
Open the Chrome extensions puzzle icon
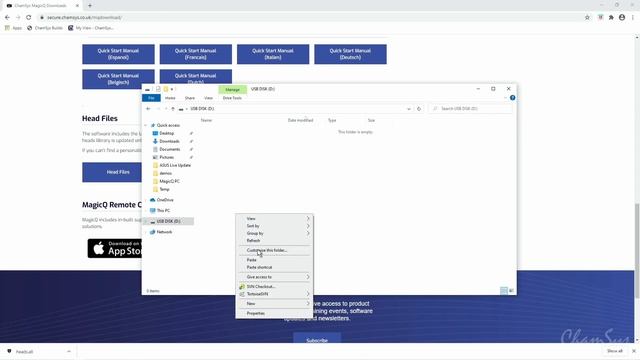pyautogui.click(x=611, y=18)
